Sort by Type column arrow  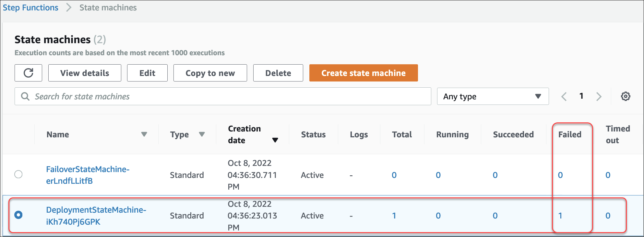point(202,134)
